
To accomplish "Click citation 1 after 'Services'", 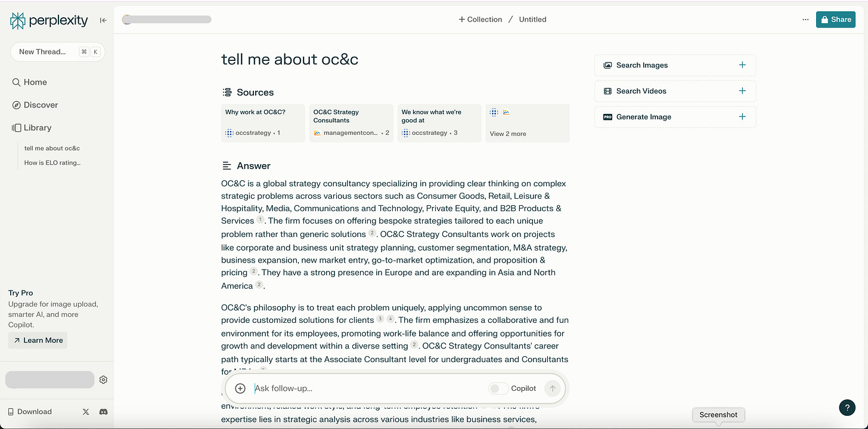I will (260, 220).
